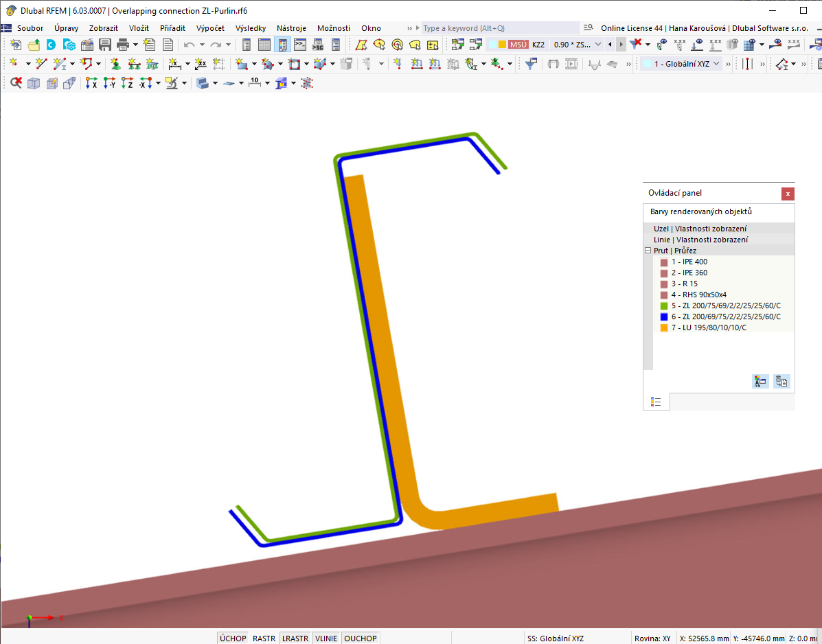Save the model with floppy disk icon
Viewport: 822px width, 644px height.
point(105,45)
